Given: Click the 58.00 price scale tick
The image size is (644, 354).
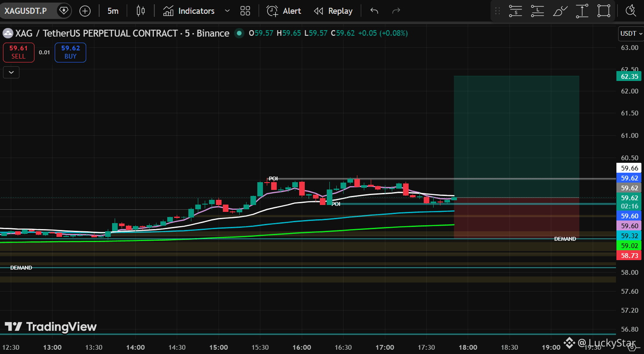Looking at the screenshot, I should 629,273.
